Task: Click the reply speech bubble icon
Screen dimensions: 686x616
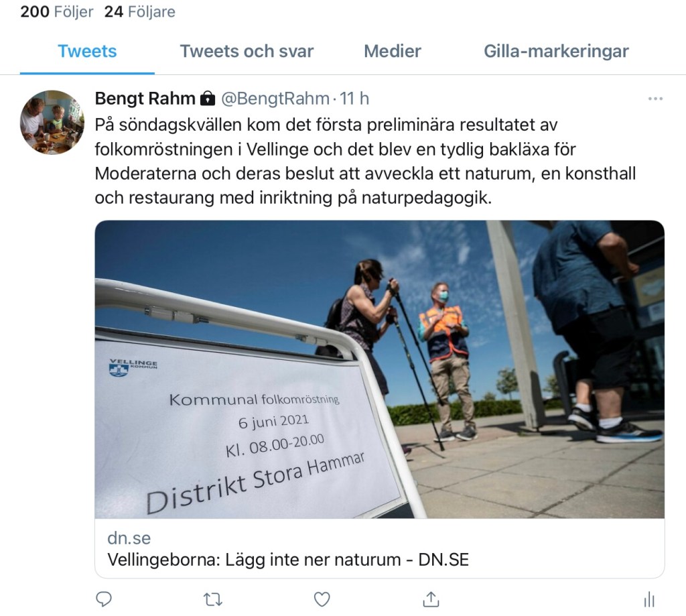Action: coord(104,599)
